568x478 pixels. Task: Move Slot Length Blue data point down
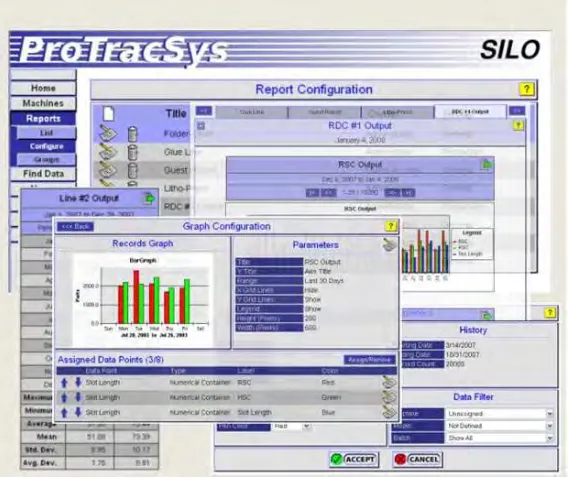pyautogui.click(x=78, y=412)
